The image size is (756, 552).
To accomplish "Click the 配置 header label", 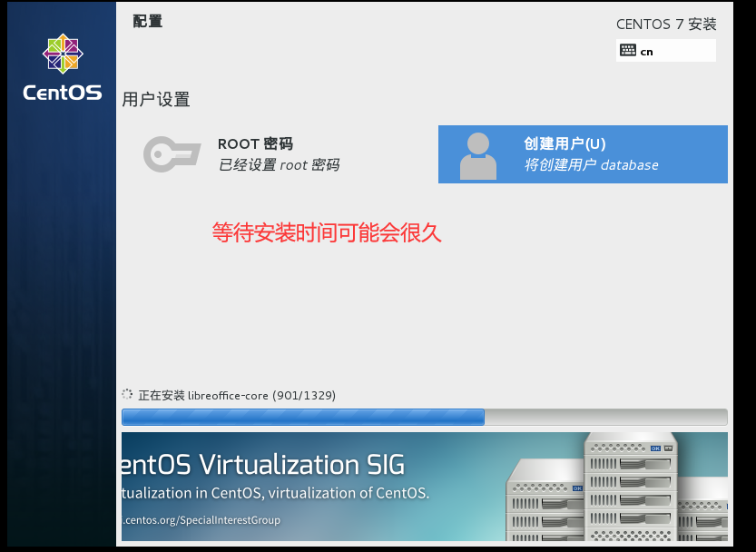I will (147, 20).
